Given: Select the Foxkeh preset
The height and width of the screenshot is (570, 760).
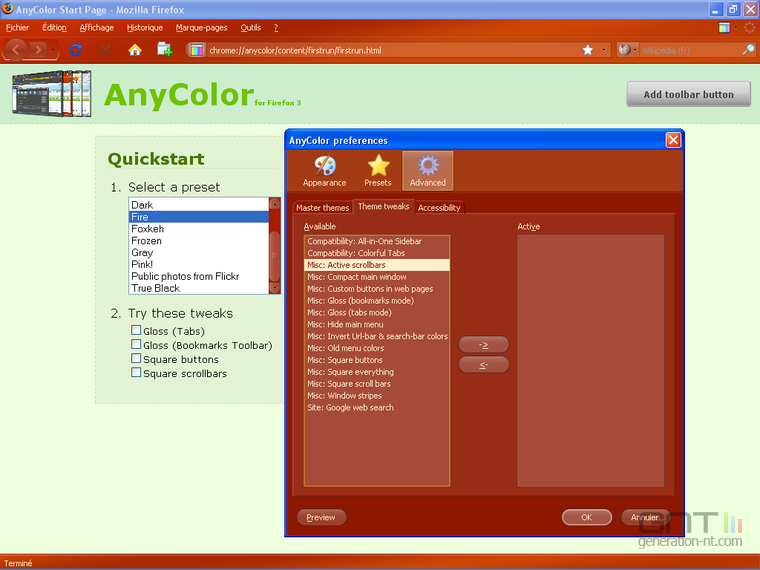Looking at the screenshot, I should tap(199, 229).
